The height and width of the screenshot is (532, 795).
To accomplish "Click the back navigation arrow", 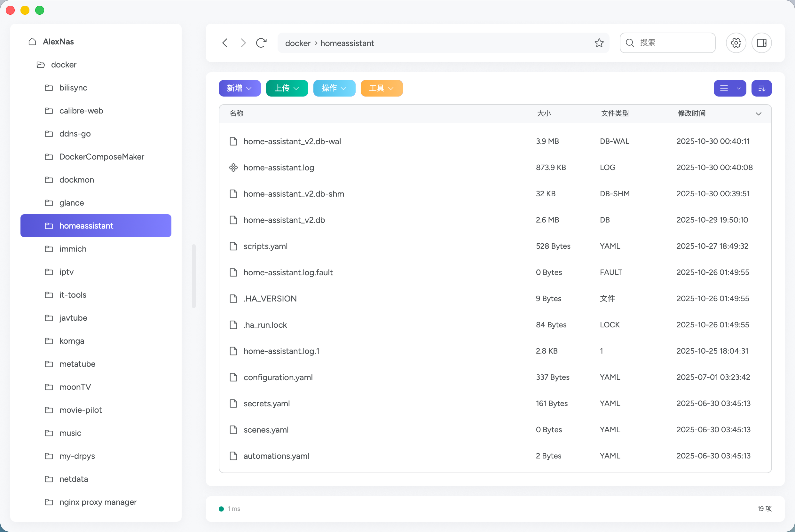I will [x=224, y=43].
